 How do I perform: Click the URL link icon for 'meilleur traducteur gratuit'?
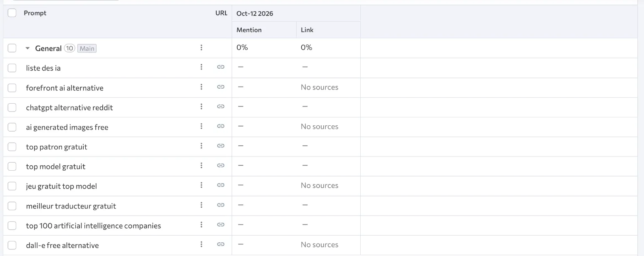coord(221,205)
